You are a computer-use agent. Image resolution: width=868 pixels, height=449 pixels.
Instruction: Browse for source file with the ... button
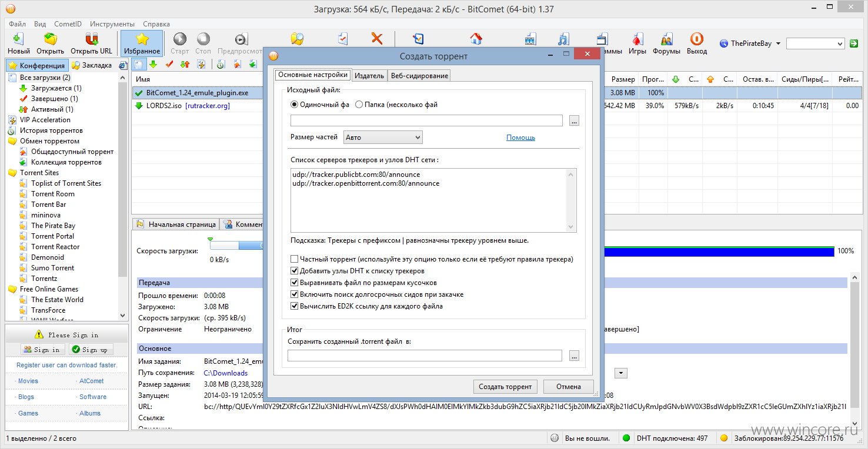(x=575, y=120)
